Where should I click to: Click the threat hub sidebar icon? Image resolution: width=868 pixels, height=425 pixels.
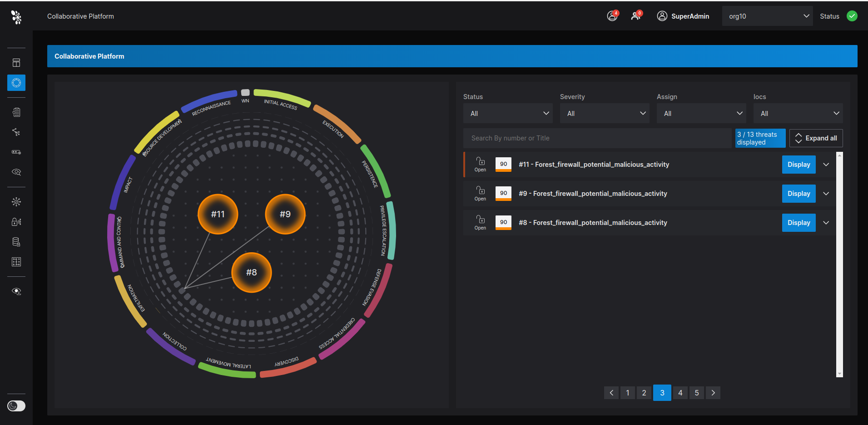point(16,201)
